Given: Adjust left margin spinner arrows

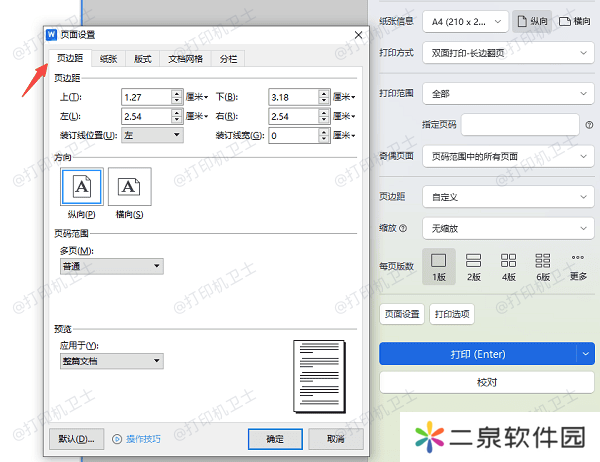Looking at the screenshot, I should point(176,116).
